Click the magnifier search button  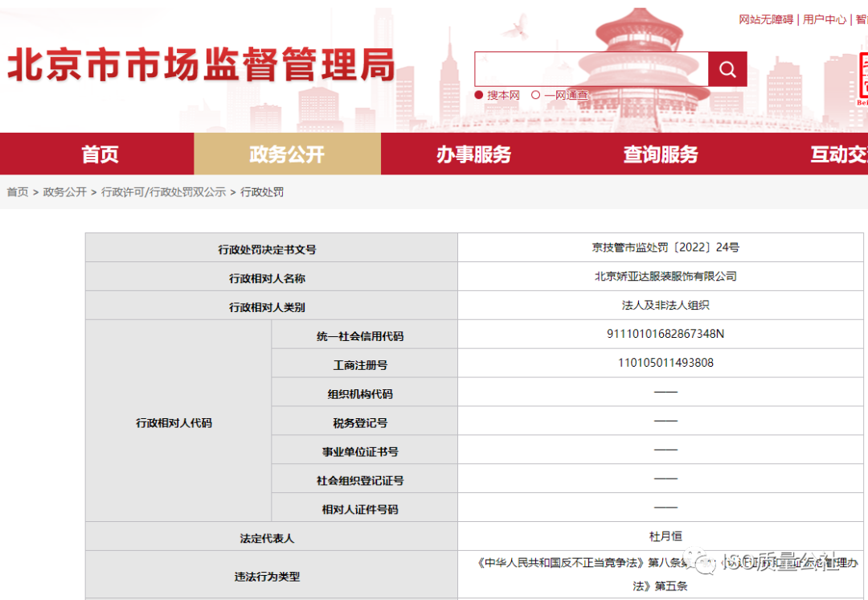tap(727, 69)
